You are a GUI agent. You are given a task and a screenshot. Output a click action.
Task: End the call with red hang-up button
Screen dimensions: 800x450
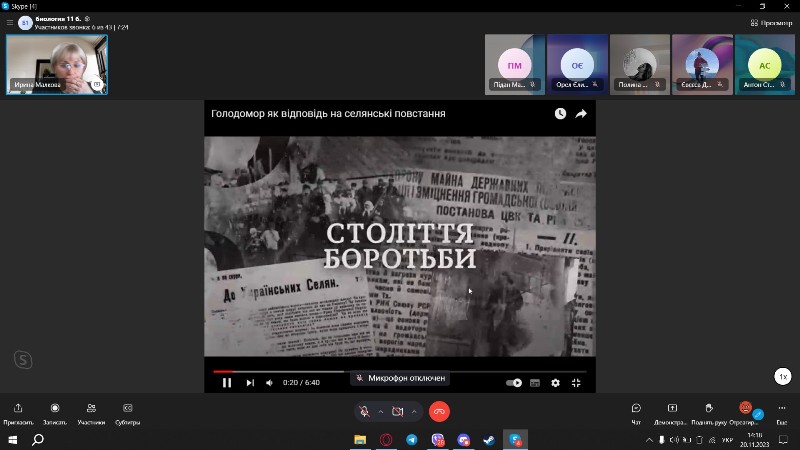(x=439, y=412)
